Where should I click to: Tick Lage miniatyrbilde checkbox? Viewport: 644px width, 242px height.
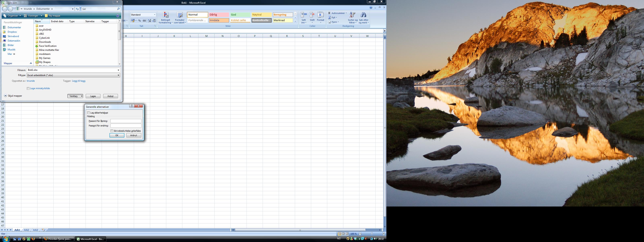click(28, 89)
